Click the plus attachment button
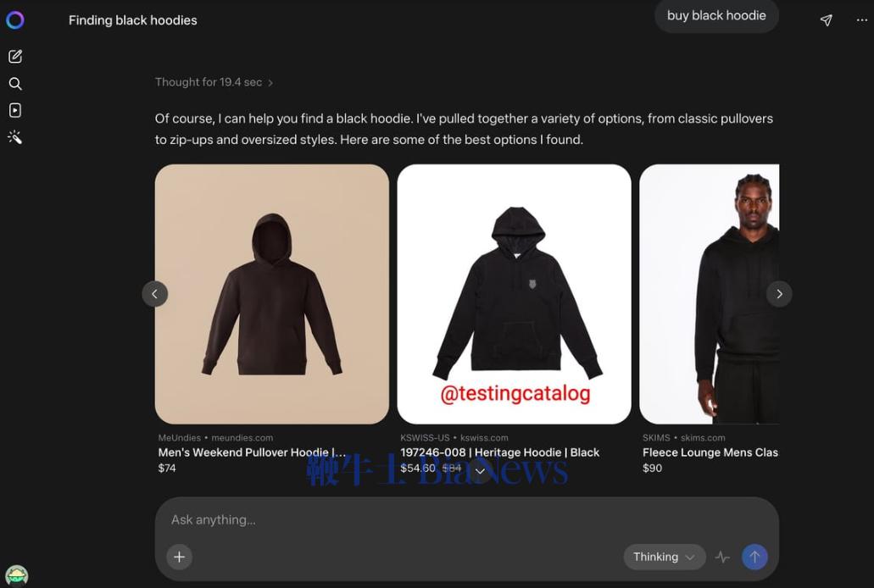The image size is (874, 588). coord(180,557)
